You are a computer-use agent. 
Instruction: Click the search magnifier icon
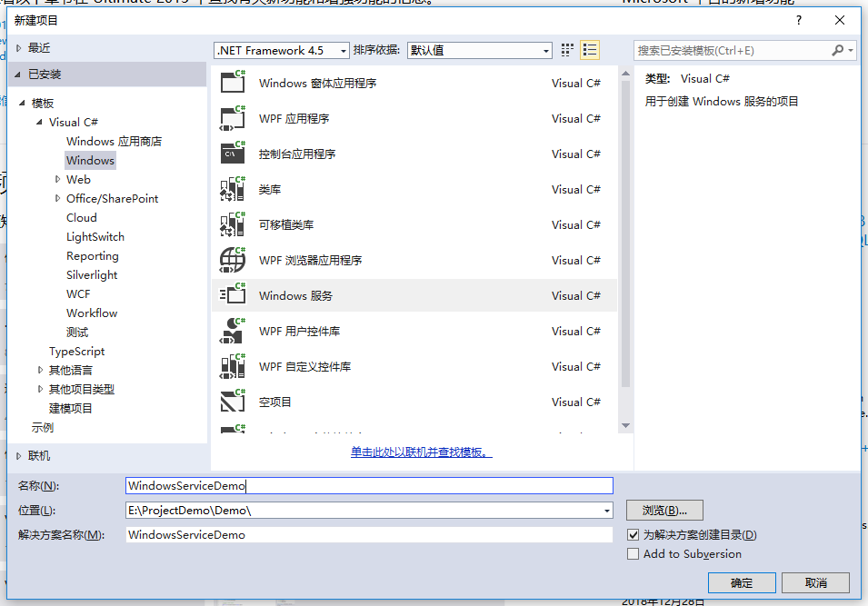[837, 51]
